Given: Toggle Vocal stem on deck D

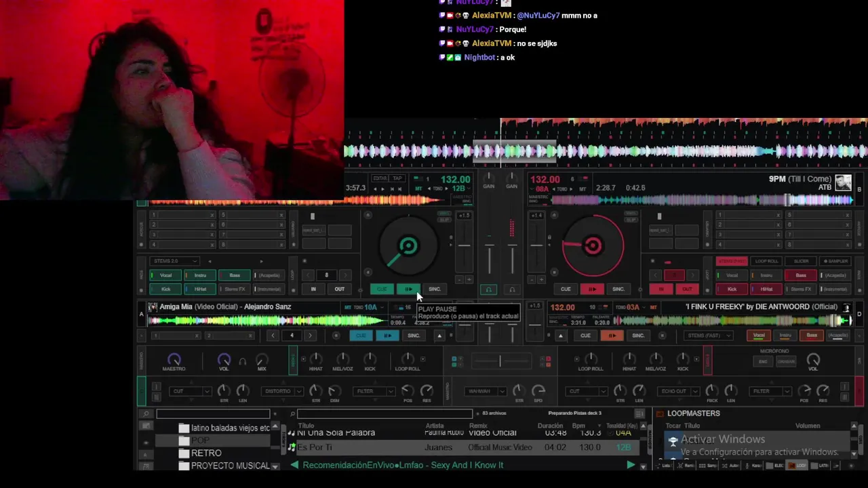Looking at the screenshot, I should tap(759, 335).
